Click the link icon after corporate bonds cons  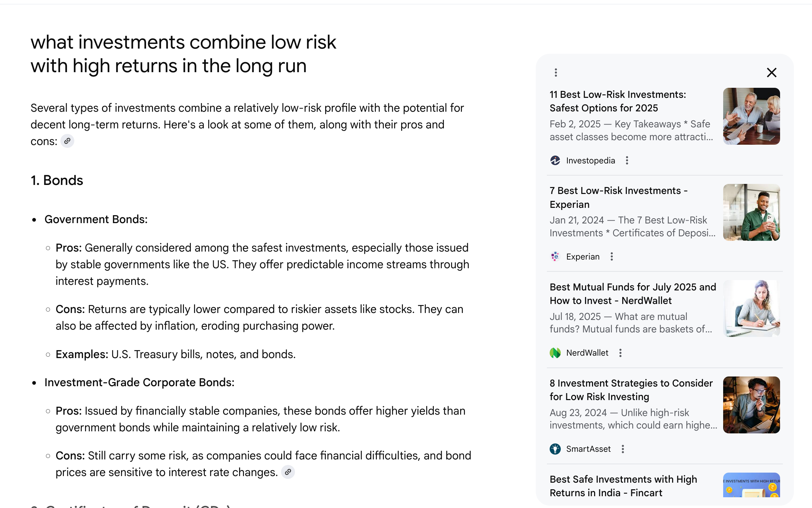(x=288, y=472)
